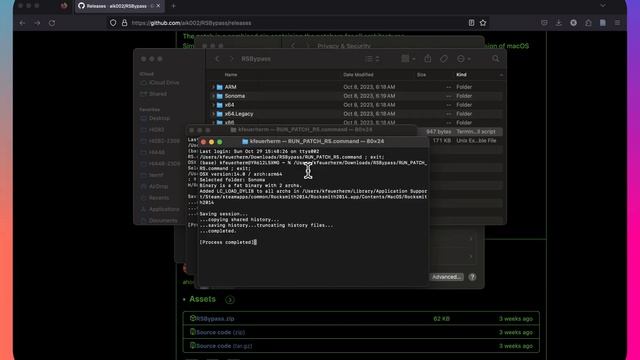
Task: Zoom the front Terminal window
Action: 220,142
